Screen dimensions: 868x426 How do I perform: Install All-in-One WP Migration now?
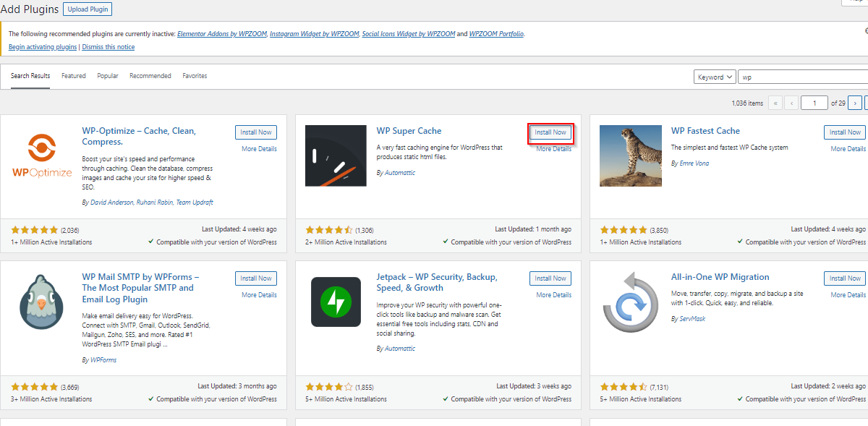coord(845,278)
